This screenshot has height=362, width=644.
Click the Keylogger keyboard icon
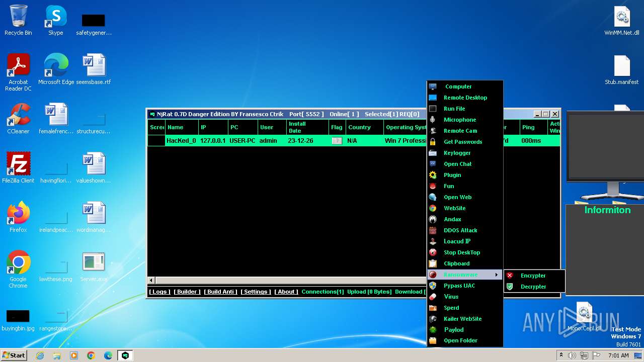pos(433,153)
